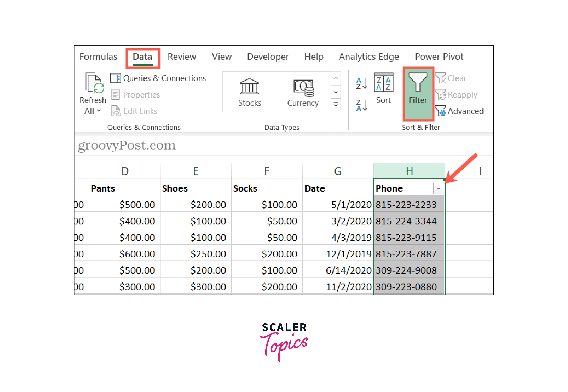Select cell with phone 815-224-3344
The image size is (568, 392).
[x=406, y=221]
